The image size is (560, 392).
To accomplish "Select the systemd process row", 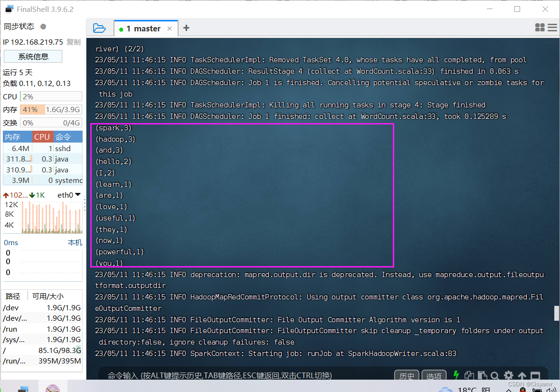I will [43, 181].
